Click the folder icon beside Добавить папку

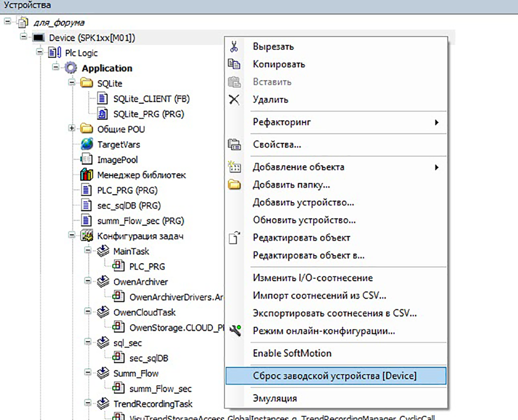(x=234, y=185)
